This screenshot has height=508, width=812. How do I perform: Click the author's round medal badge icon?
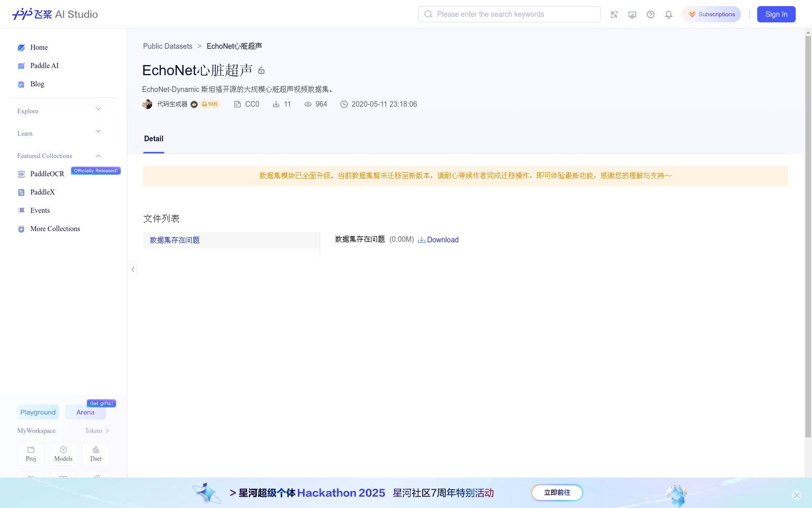point(194,104)
